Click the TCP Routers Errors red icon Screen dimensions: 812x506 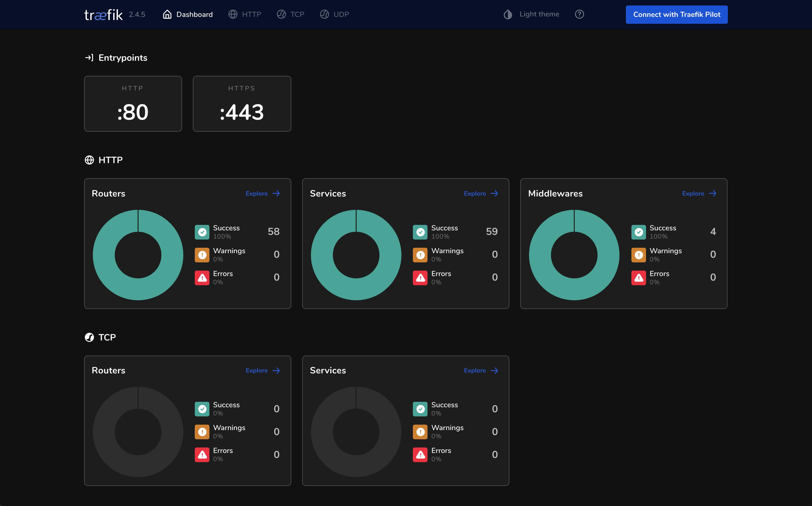(202, 454)
